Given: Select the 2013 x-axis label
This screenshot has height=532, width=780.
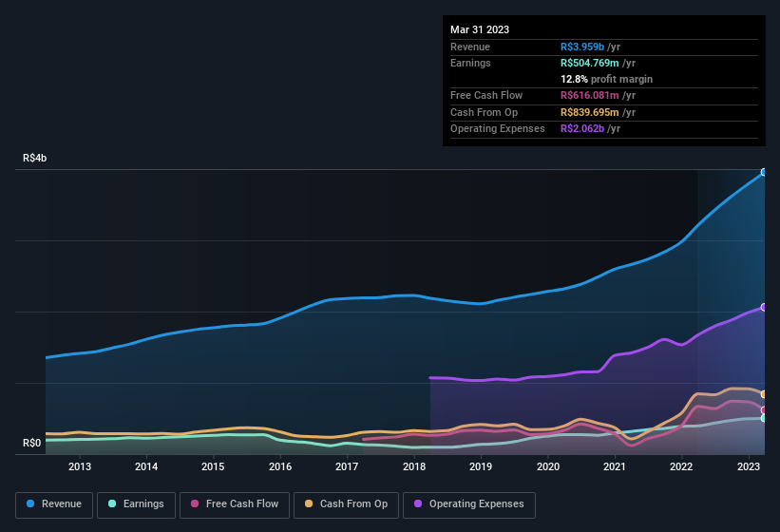Looking at the screenshot, I should (80, 466).
